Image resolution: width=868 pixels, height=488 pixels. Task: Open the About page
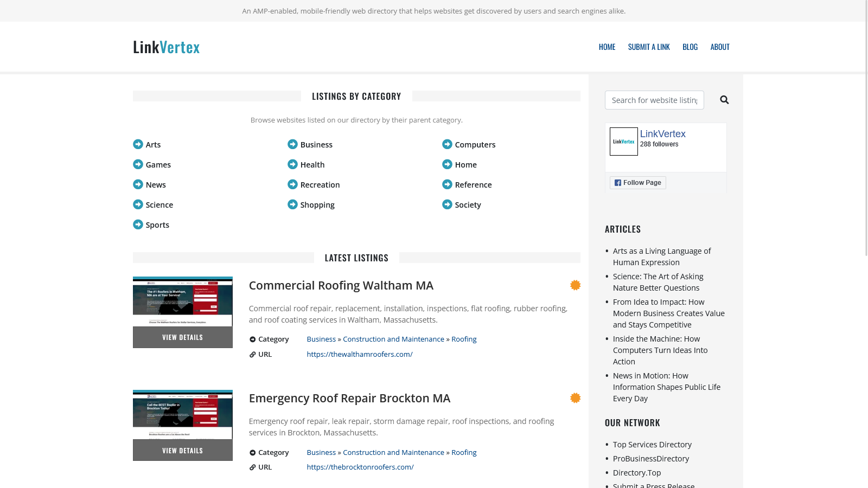point(720,47)
